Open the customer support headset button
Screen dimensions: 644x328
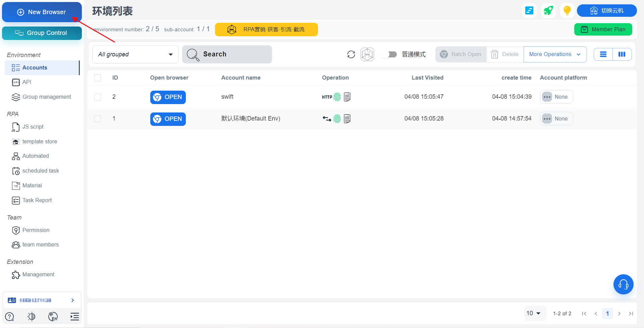click(x=623, y=285)
